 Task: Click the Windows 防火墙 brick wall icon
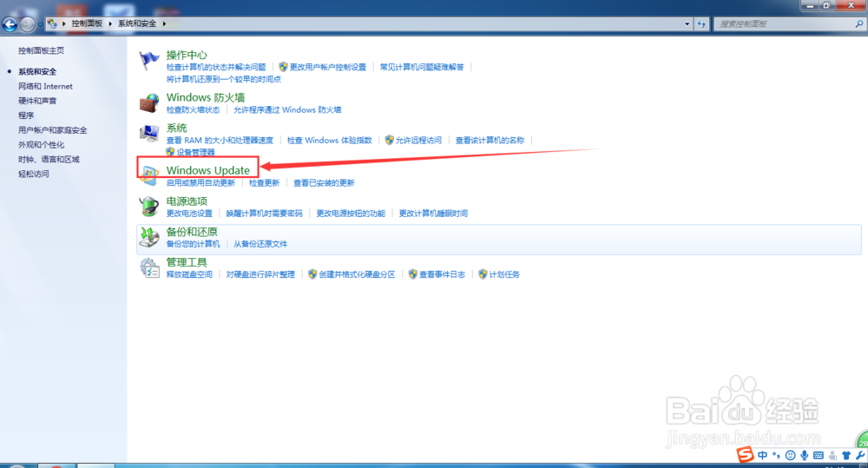pos(149,102)
